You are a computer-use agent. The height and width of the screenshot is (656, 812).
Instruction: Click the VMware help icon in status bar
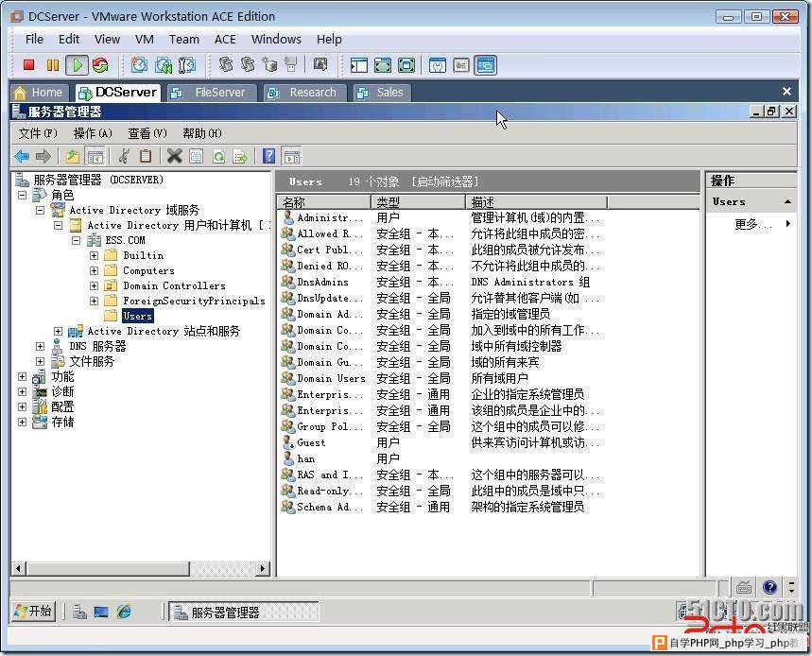(x=770, y=587)
